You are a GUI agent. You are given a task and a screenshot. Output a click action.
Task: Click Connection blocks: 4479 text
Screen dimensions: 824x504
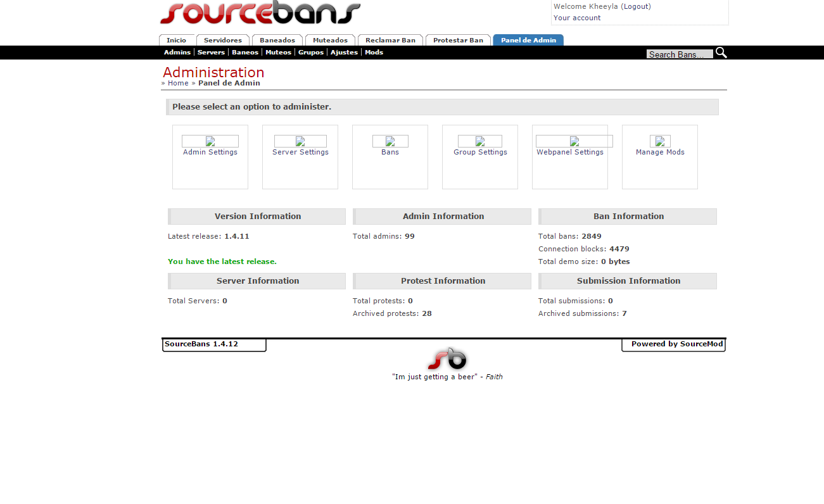tap(584, 249)
